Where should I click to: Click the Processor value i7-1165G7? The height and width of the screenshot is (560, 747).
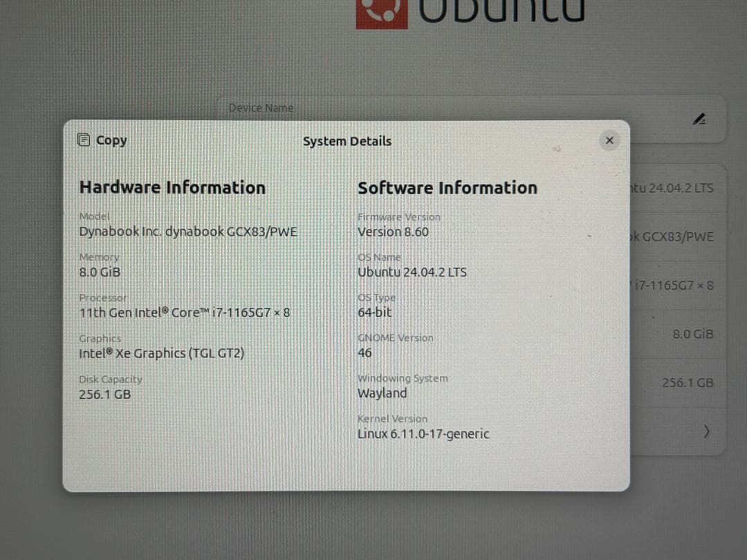pyautogui.click(x=184, y=312)
